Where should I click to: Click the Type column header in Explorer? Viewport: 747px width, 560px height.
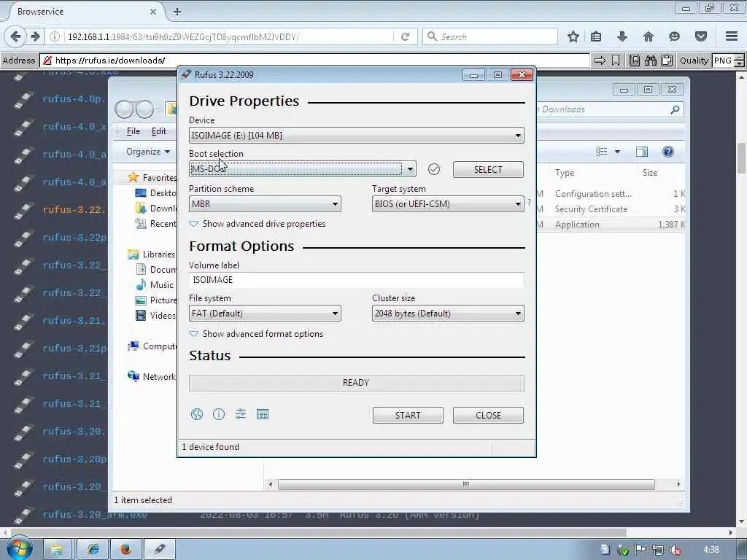click(565, 173)
